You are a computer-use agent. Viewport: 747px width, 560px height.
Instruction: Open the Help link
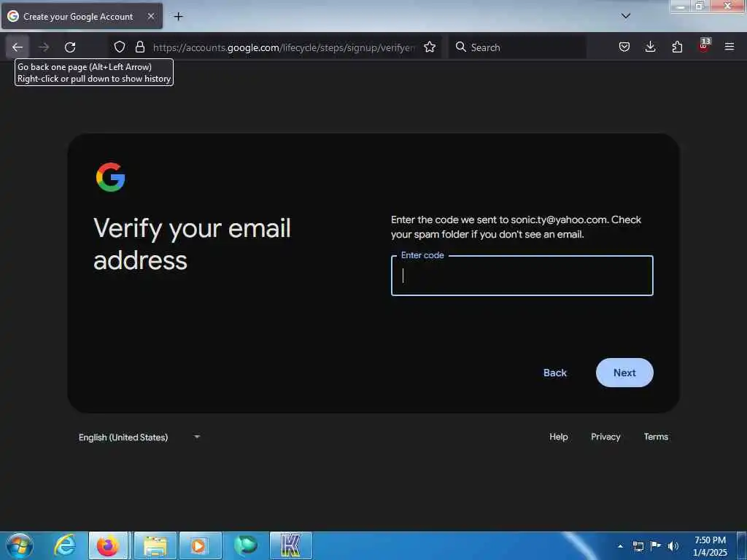(x=558, y=437)
